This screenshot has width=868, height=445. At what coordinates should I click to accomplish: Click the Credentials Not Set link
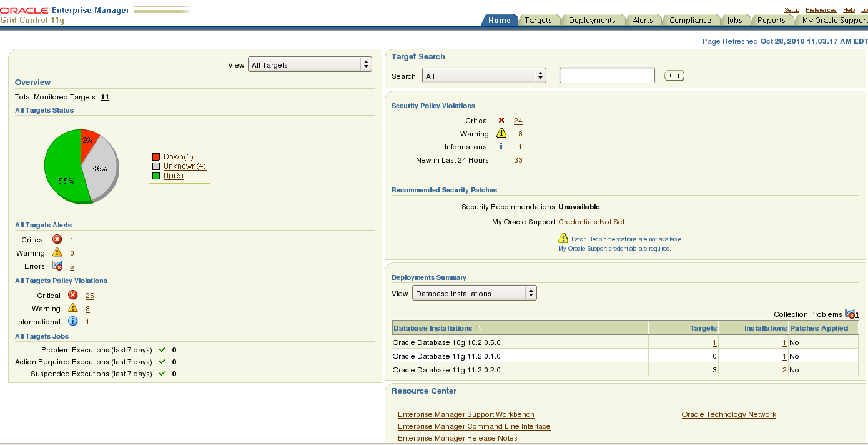tap(591, 222)
